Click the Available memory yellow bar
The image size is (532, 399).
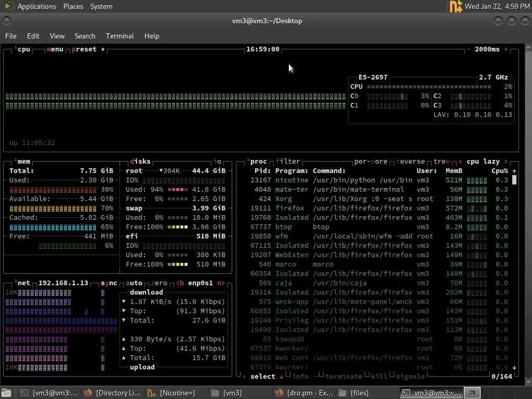point(53,208)
